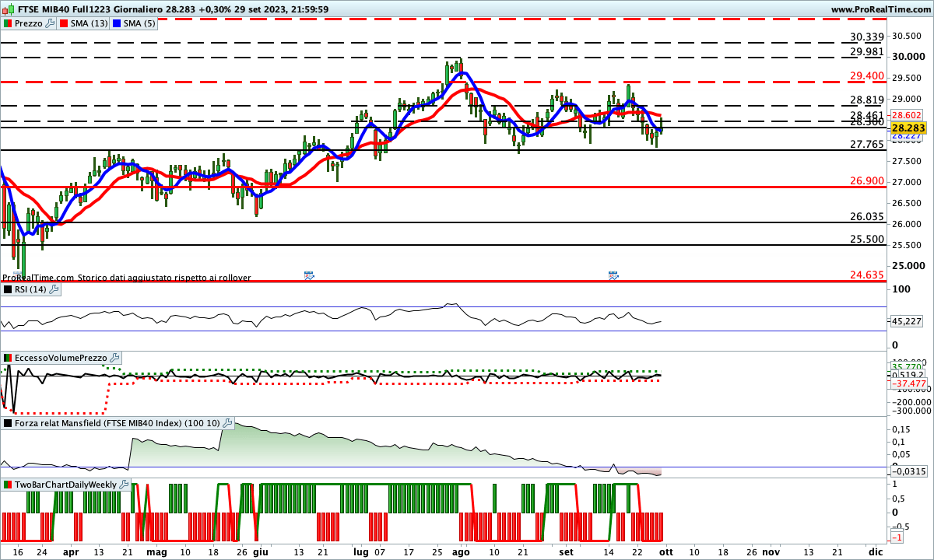Click the yellow 28.283 current price tag
The image size is (934, 560).
908,128
